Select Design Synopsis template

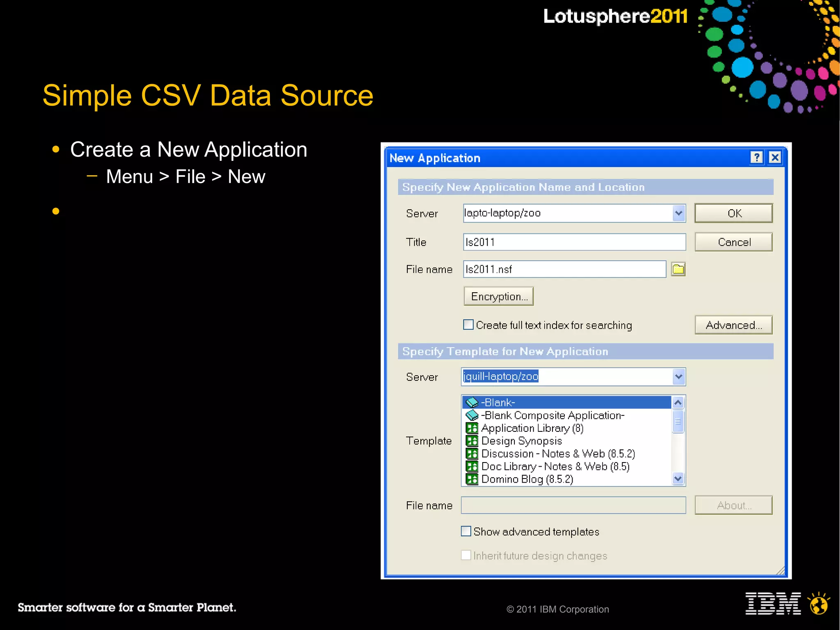point(567,441)
